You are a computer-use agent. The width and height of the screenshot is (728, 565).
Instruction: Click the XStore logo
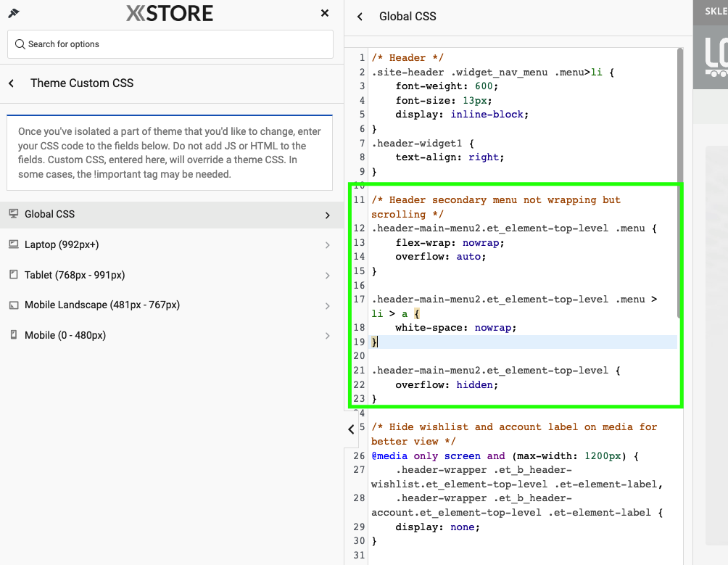click(170, 13)
